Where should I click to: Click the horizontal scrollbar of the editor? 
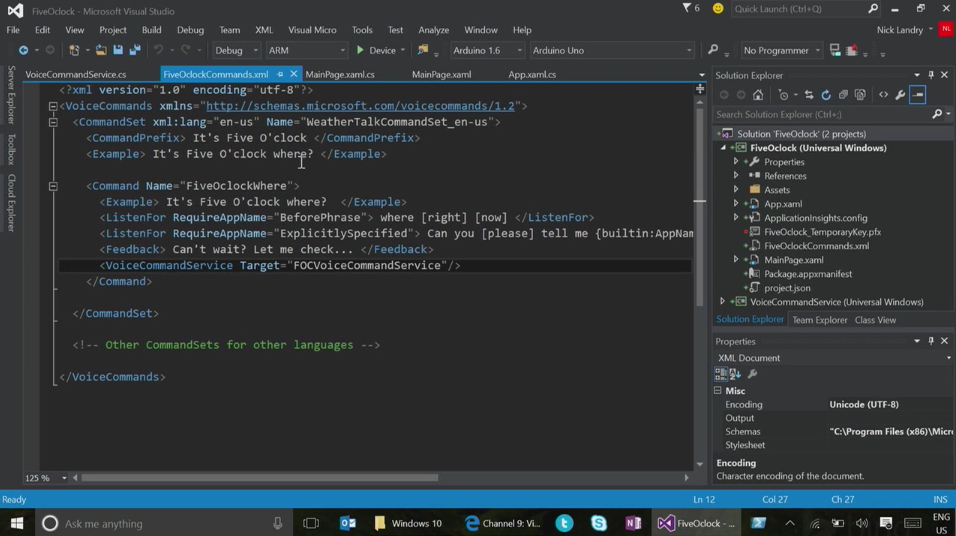pyautogui.click(x=260, y=478)
